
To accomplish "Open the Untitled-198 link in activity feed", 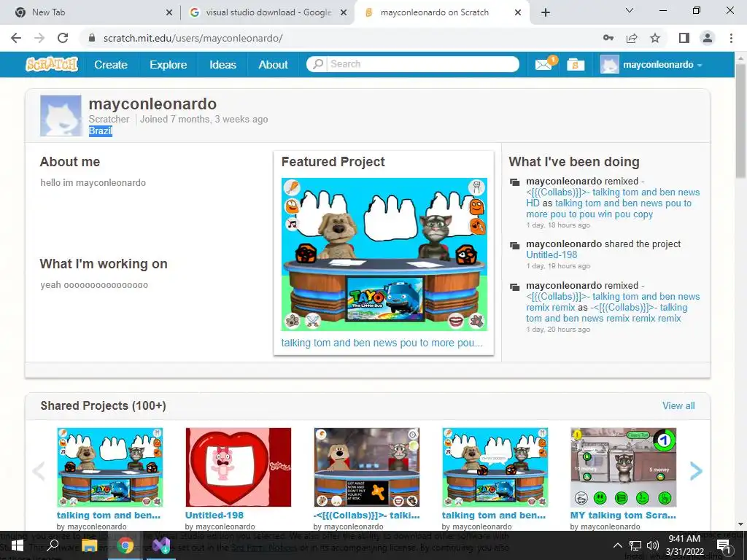I will tap(551, 254).
